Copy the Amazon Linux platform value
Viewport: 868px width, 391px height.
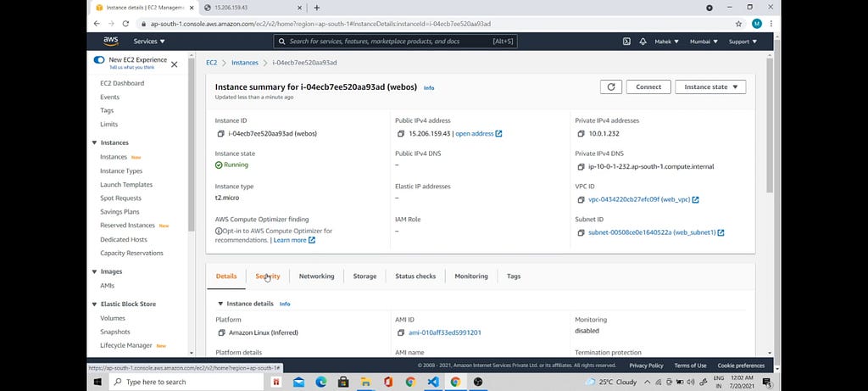pos(221,332)
